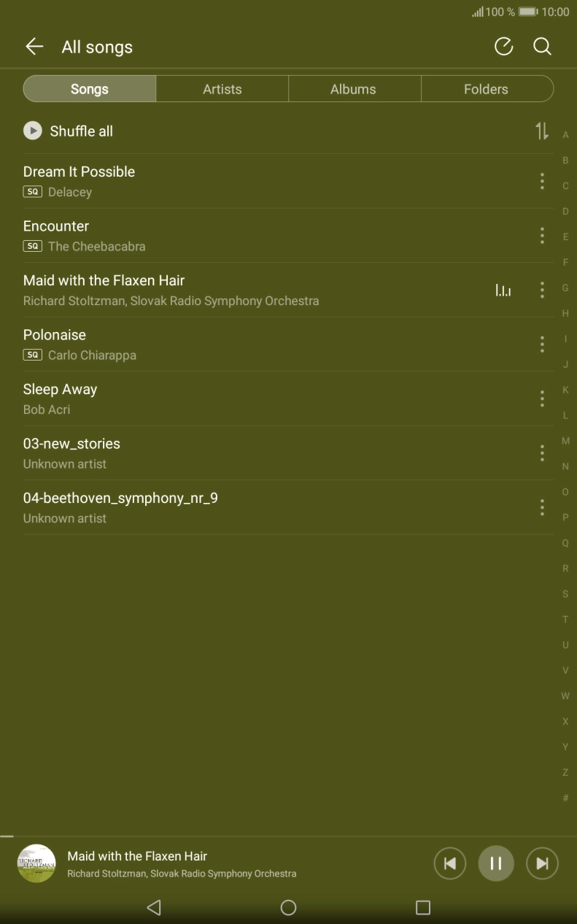The image size is (577, 924).
Task: Open more options for Dream It Possible
Action: [542, 181]
